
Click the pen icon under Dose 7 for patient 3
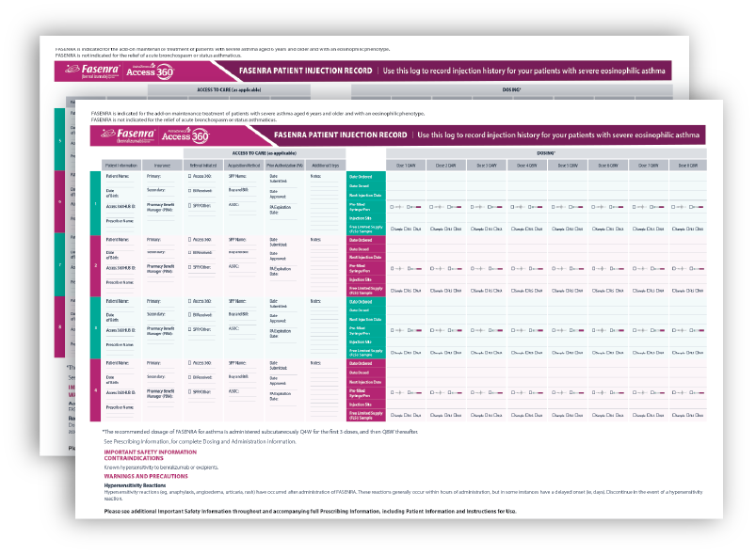point(657,330)
